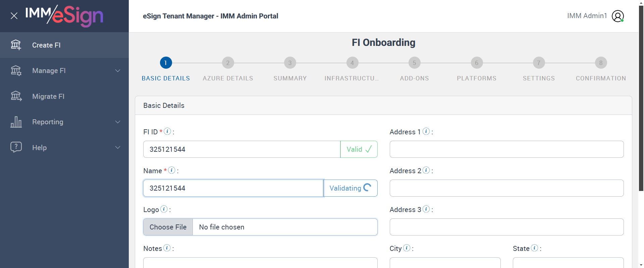Expand the Manage FI submenu chevron

[118, 71]
